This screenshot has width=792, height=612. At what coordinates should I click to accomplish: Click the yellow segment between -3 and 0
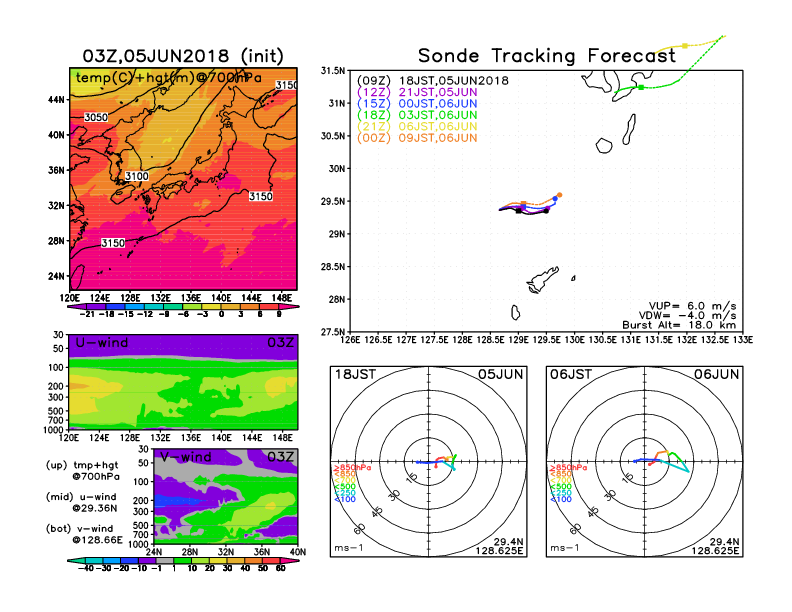tap(212, 307)
